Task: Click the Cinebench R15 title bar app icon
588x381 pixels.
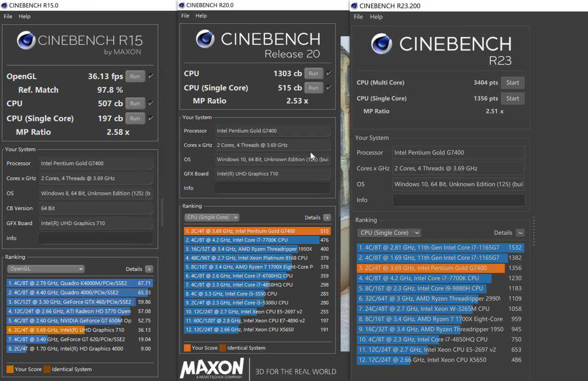Action: coord(4,6)
